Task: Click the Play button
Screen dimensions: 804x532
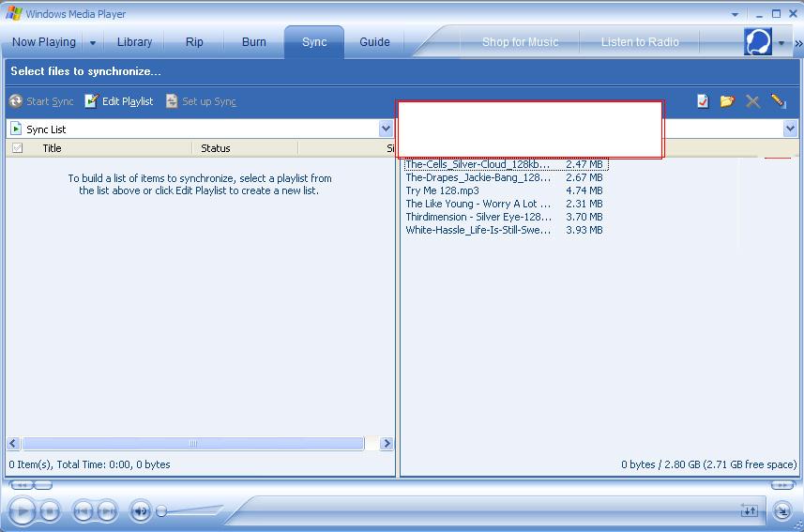Action: (x=23, y=511)
